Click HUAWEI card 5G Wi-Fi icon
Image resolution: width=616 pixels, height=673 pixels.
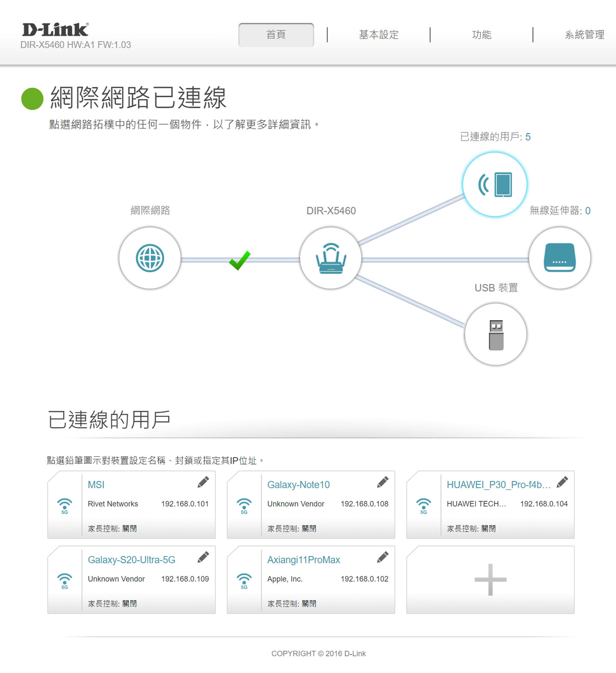[x=423, y=506]
